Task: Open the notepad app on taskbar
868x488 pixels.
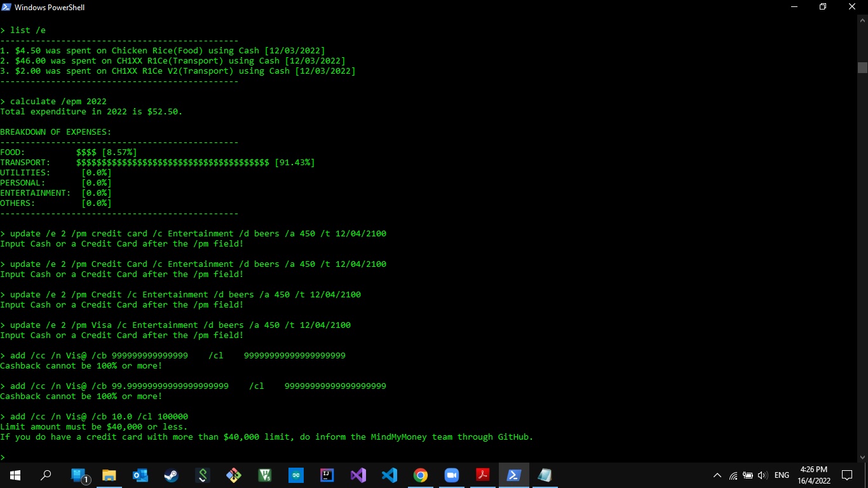Action: (545, 475)
